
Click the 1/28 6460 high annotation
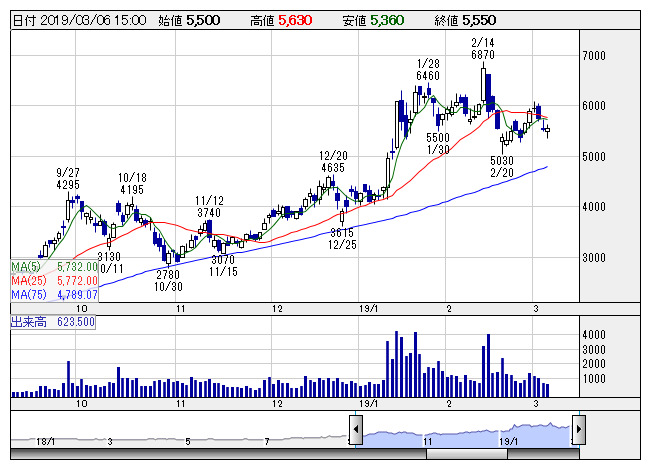click(x=429, y=69)
